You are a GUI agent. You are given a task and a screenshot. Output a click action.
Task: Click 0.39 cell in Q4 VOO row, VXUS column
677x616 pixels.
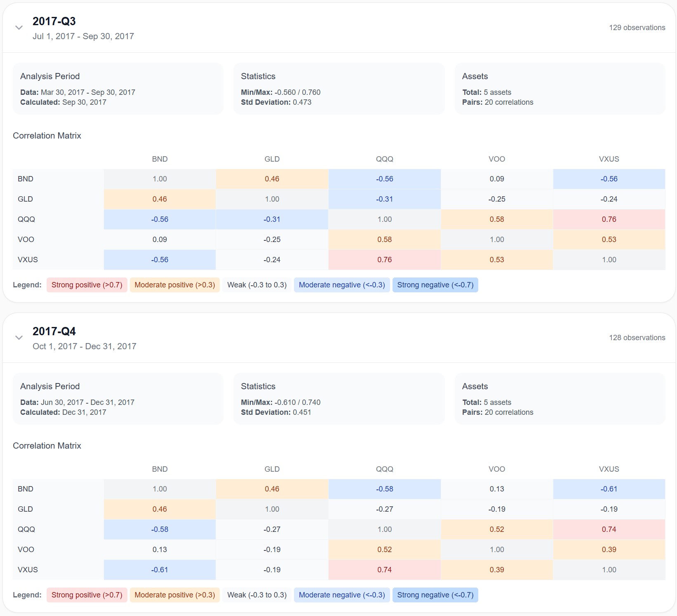click(609, 550)
